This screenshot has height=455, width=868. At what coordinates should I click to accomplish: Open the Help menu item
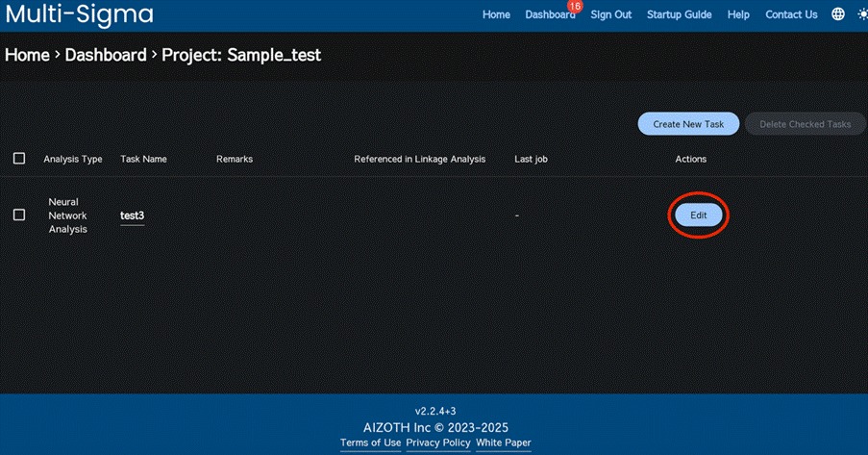click(x=738, y=14)
